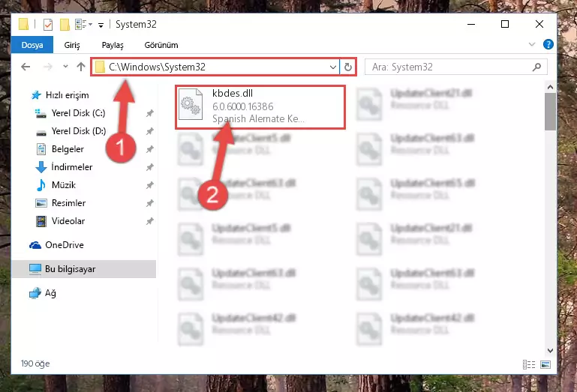Go up one folder level
Viewport: 577px width, 392px height.
tap(80, 67)
